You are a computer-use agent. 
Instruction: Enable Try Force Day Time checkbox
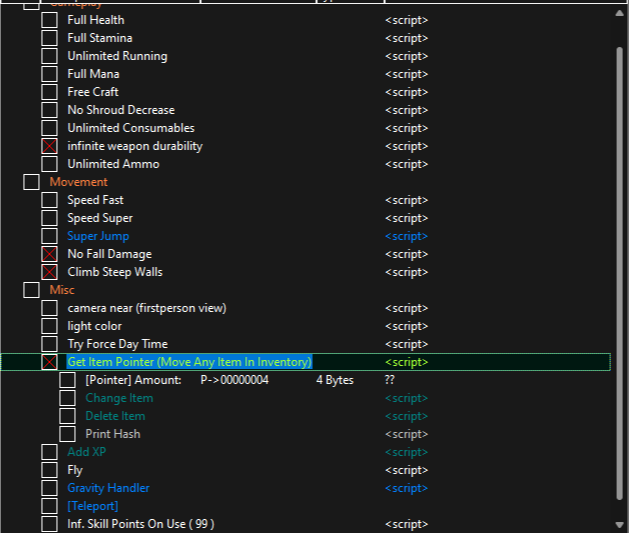49,344
